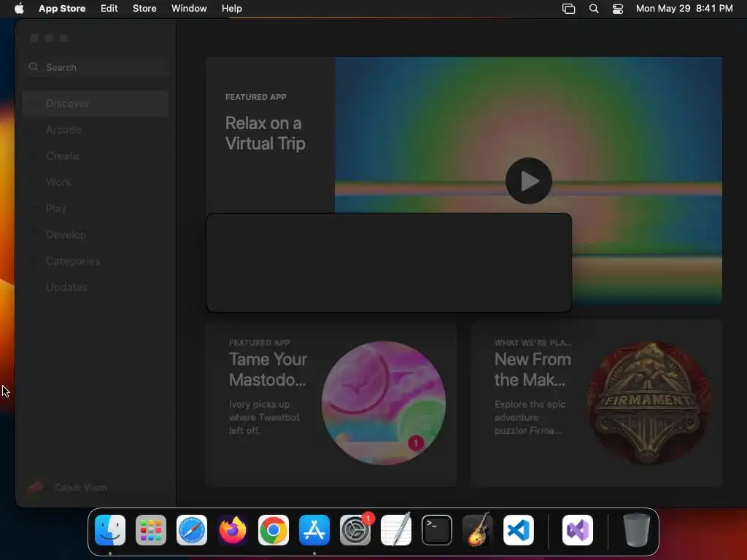Click the search magnifier icon in sidebar
This screenshot has width=747, height=560.
click(34, 67)
